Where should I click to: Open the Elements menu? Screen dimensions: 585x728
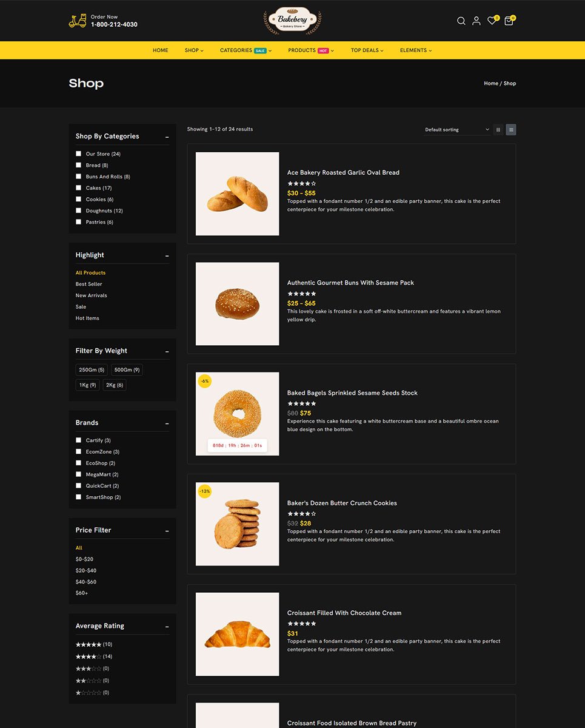pos(415,50)
